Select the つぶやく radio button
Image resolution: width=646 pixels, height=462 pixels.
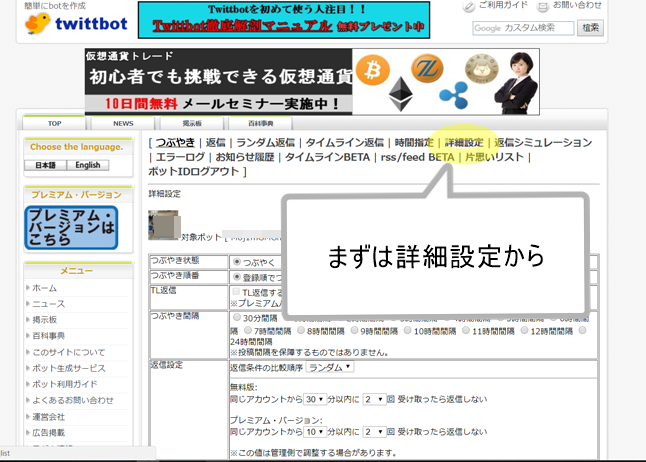237,262
